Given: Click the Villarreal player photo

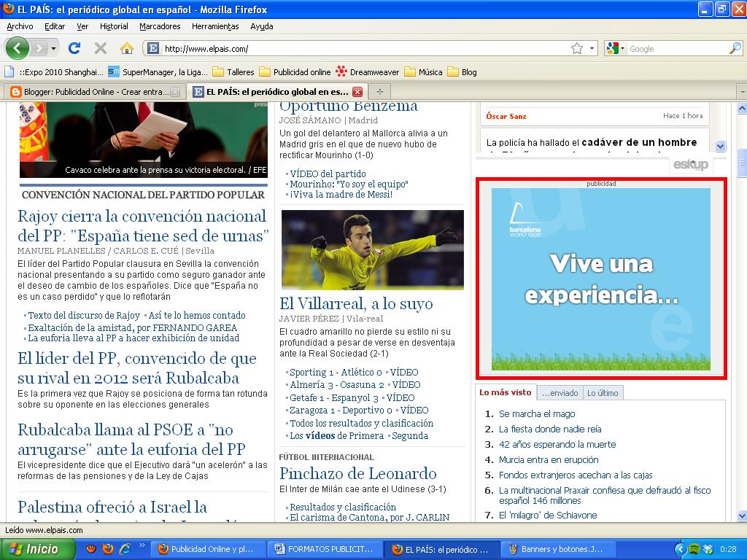Looking at the screenshot, I should click(373, 250).
